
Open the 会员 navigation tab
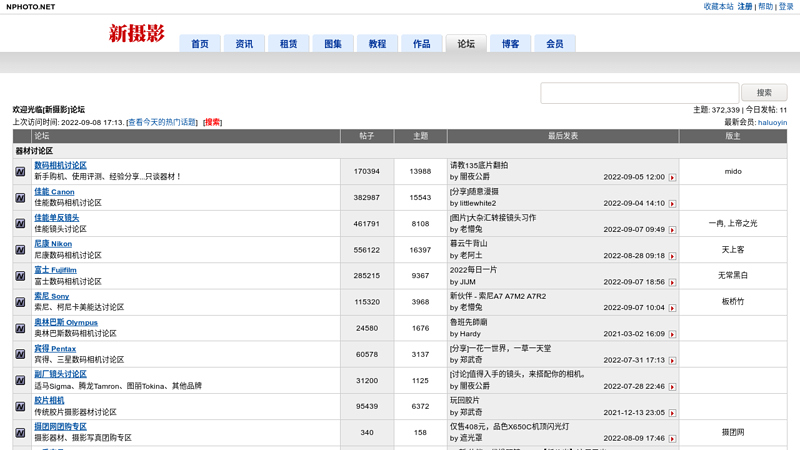pos(555,44)
